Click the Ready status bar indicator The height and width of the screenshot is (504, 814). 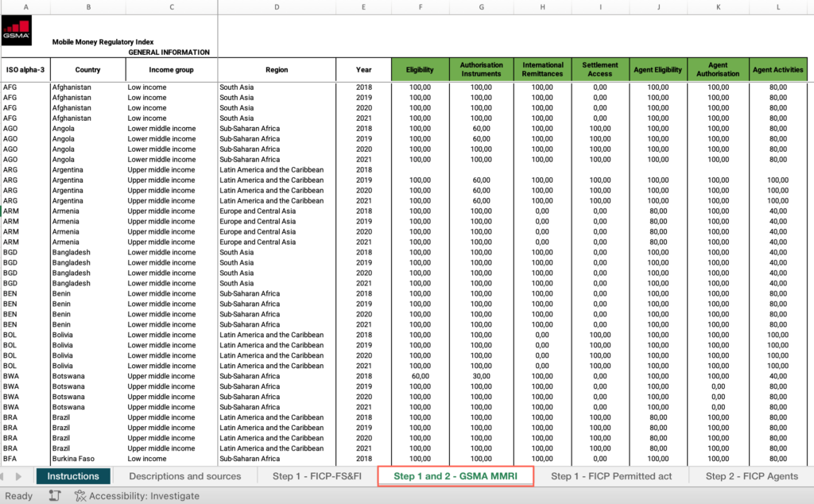pyautogui.click(x=19, y=496)
